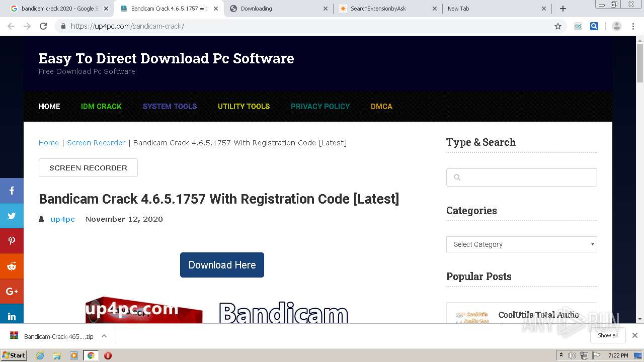Click red Opera icon in taskbar
644x362 pixels.
(x=108, y=355)
